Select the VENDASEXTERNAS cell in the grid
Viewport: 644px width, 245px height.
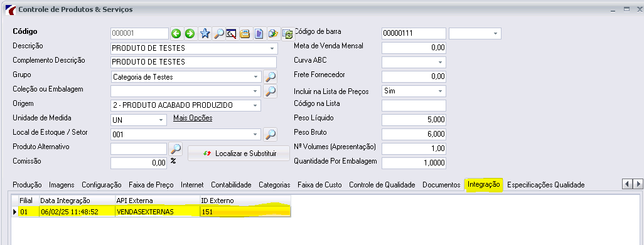(158, 212)
